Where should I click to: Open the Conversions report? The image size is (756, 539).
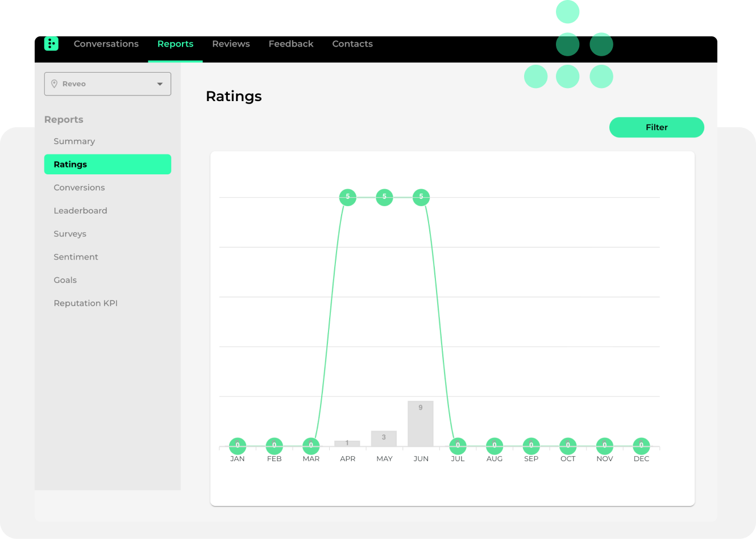click(x=79, y=187)
